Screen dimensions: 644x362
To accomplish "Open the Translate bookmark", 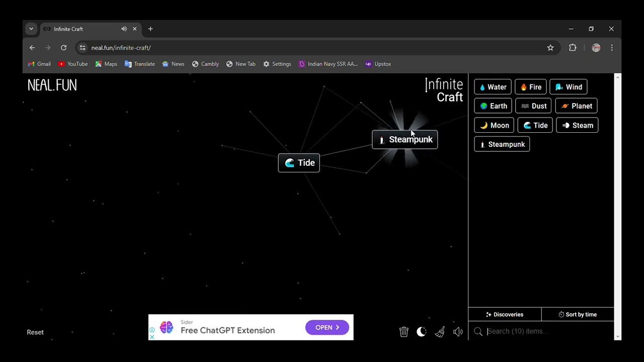I will 140,64.
